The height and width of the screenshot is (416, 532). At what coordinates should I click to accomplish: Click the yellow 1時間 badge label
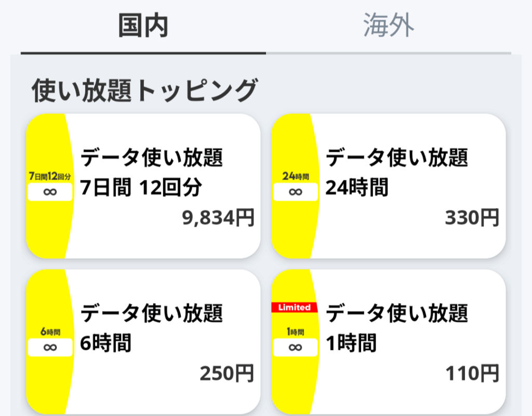pyautogui.click(x=296, y=331)
